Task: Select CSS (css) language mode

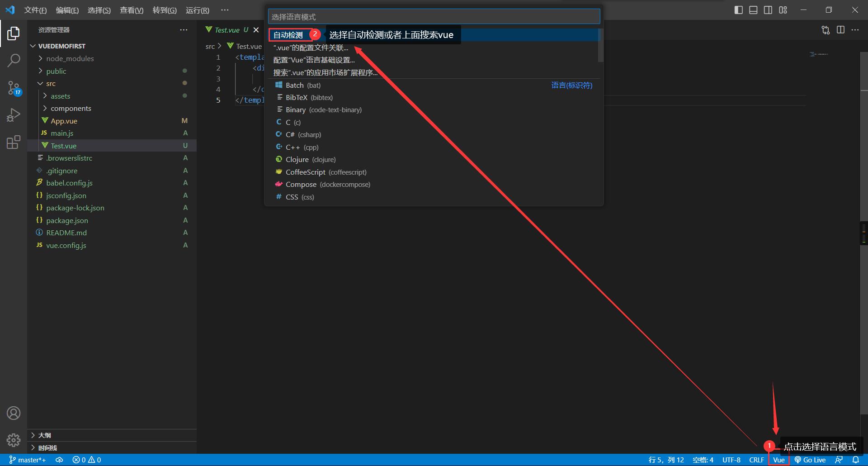Action: coord(434,197)
